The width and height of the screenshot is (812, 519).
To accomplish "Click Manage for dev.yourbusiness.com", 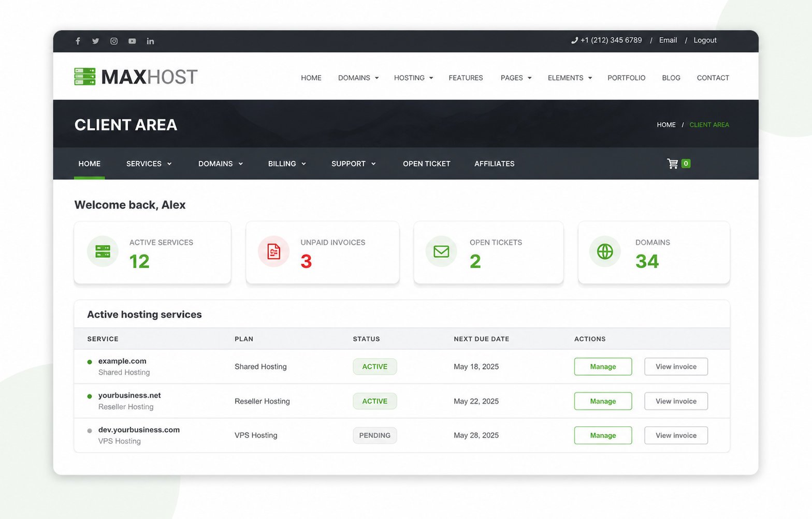I will point(603,435).
